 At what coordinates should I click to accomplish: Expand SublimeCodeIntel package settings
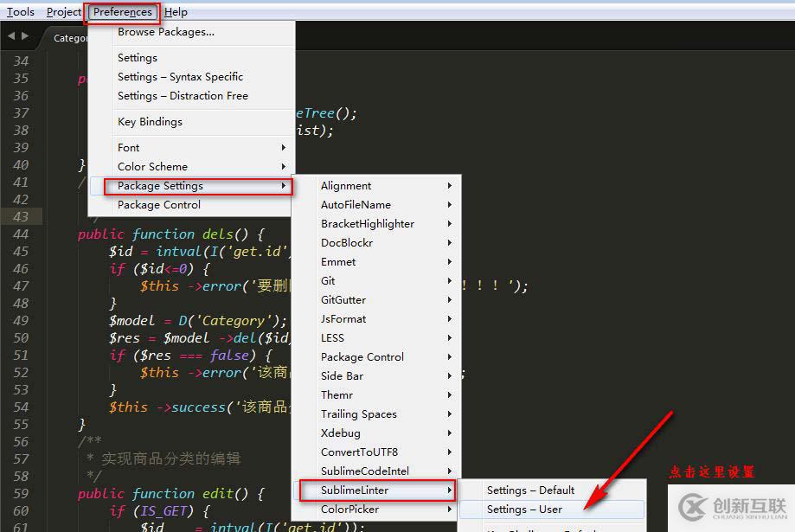tap(376, 471)
